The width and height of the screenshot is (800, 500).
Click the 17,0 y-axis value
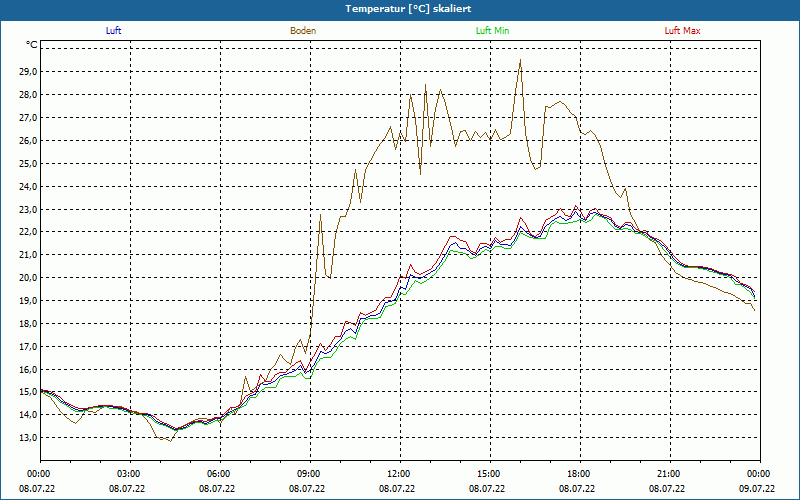click(28, 347)
